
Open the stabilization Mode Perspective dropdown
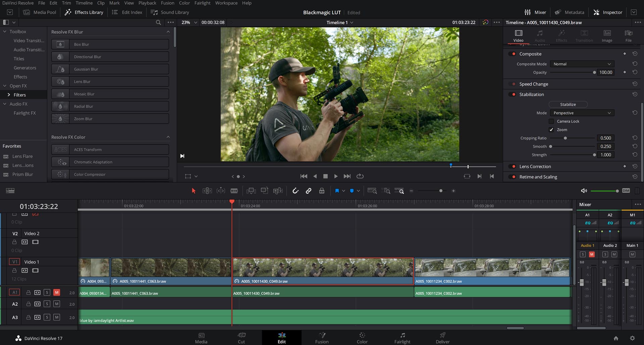click(582, 113)
